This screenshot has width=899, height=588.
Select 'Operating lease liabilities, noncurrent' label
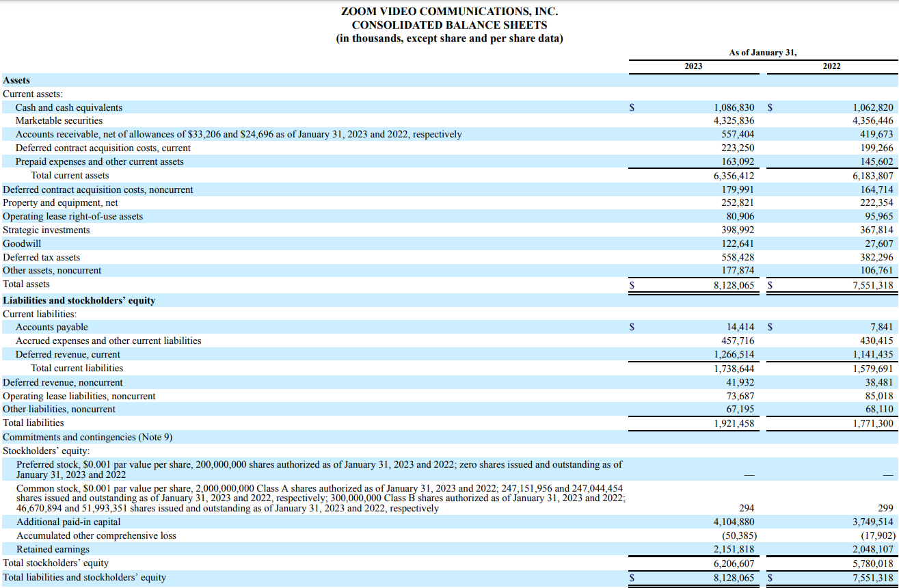79,396
